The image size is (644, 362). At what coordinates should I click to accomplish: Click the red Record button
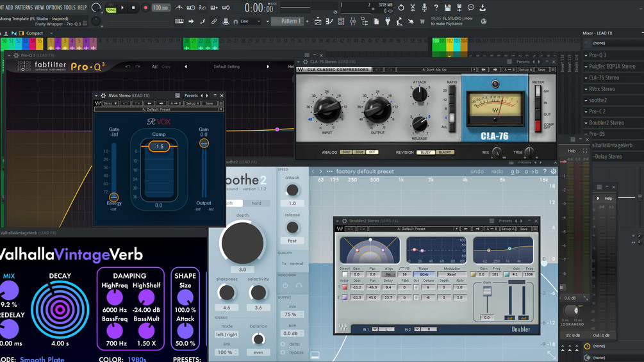145,8
